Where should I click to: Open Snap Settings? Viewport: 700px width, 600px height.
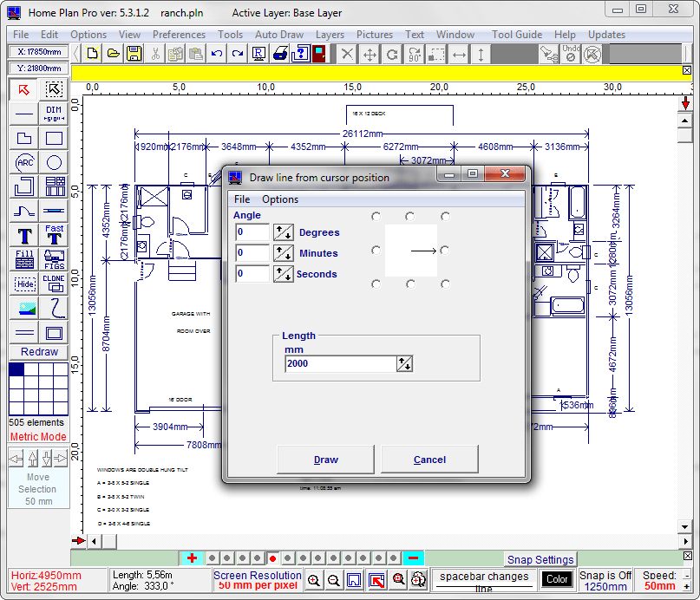pyautogui.click(x=540, y=559)
